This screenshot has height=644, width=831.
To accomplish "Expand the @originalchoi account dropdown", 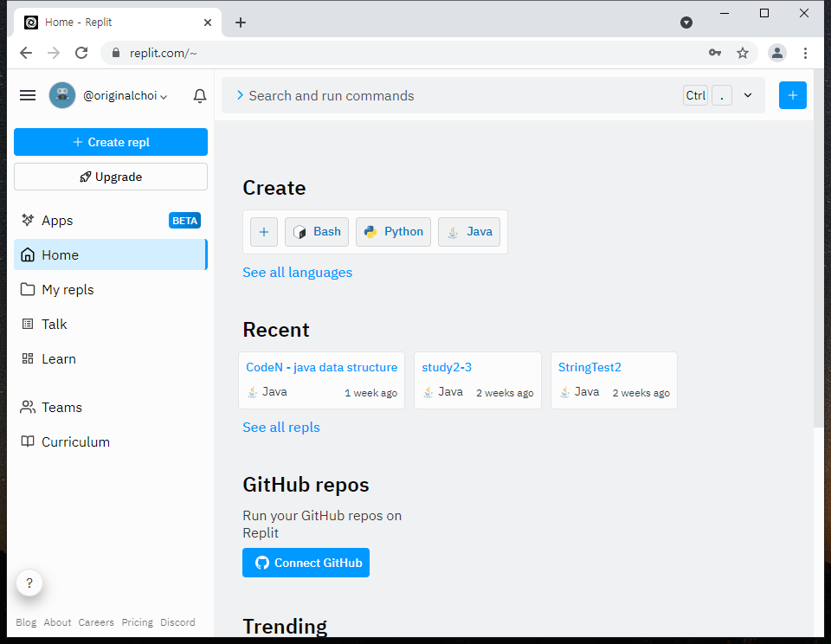I will (125, 96).
